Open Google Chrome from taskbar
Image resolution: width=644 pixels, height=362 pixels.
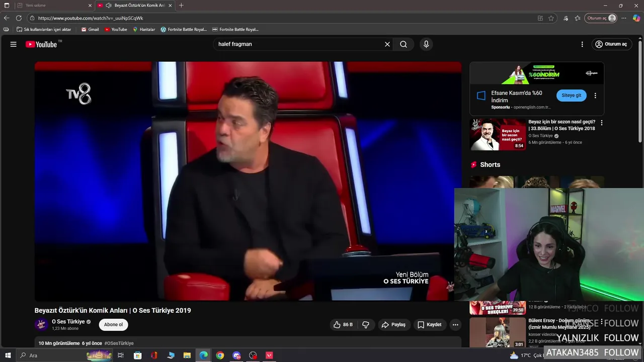(x=220, y=355)
